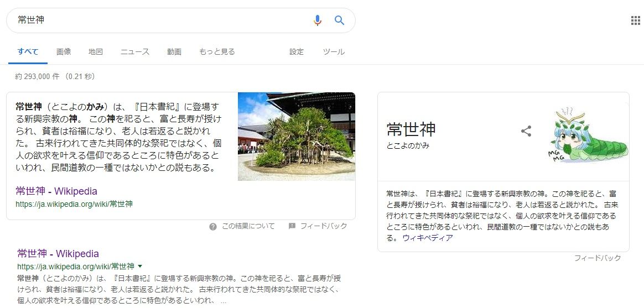This screenshot has height=308, width=644.
Task: Submit the search with the magnifier icon
Action: [339, 20]
